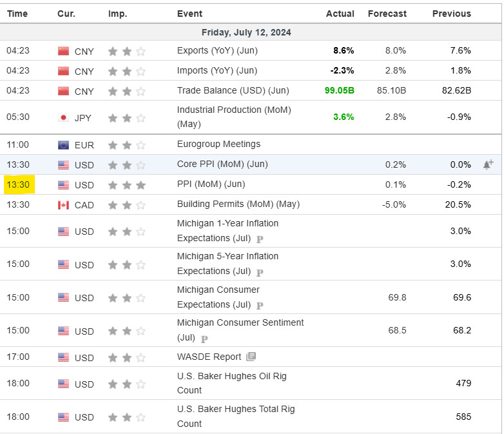
Task: Click the highlighted 13:30 time cell
Action: [x=19, y=185]
